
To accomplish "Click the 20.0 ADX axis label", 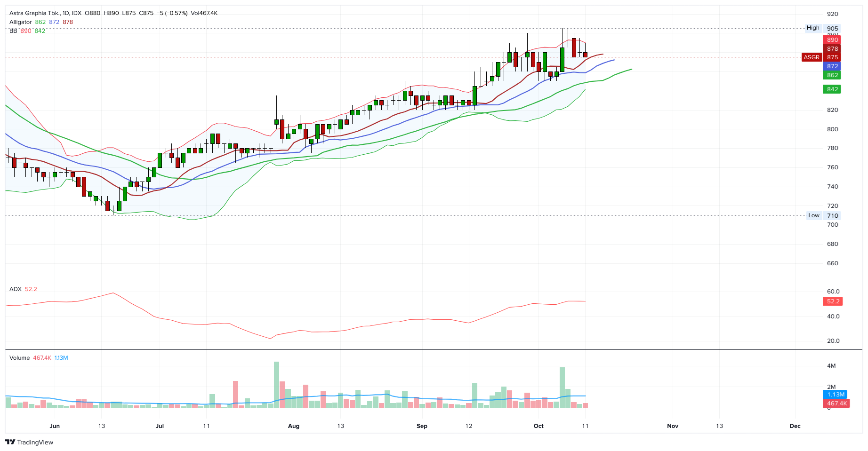I will click(x=833, y=341).
